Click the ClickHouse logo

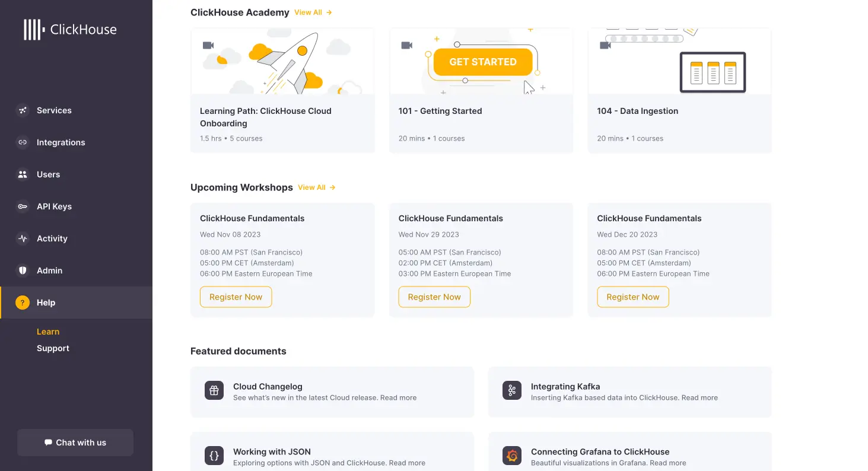pyautogui.click(x=70, y=29)
